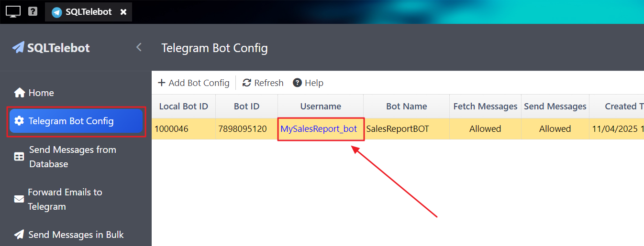Click the Bot Name column header
The width and height of the screenshot is (644, 246).
pyautogui.click(x=406, y=107)
